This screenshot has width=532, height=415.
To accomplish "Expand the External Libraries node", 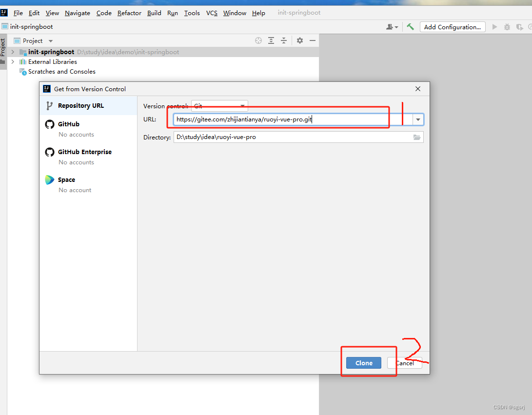I will [x=13, y=62].
